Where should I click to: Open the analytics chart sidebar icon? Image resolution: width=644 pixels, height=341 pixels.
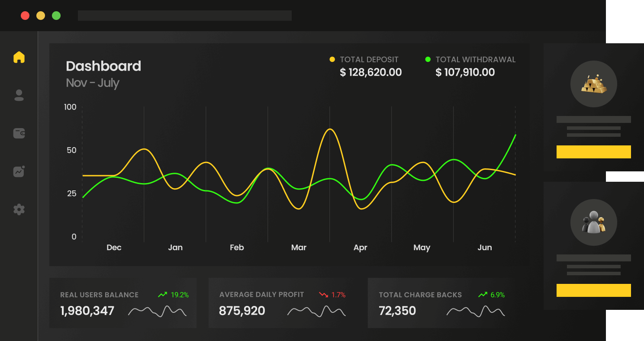click(x=19, y=171)
